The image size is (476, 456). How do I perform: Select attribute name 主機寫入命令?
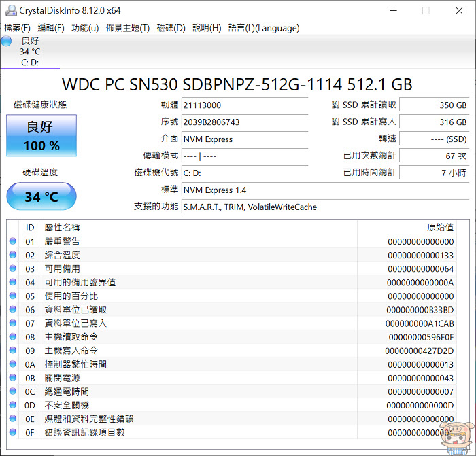click(x=71, y=351)
